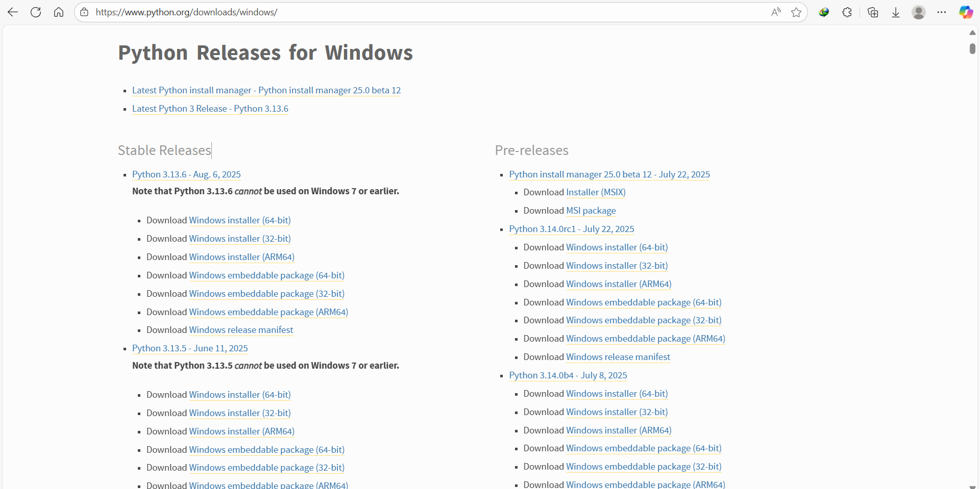Open the Collections icon in toolbar
Viewport: 980px width, 489px height.
[x=873, y=12]
